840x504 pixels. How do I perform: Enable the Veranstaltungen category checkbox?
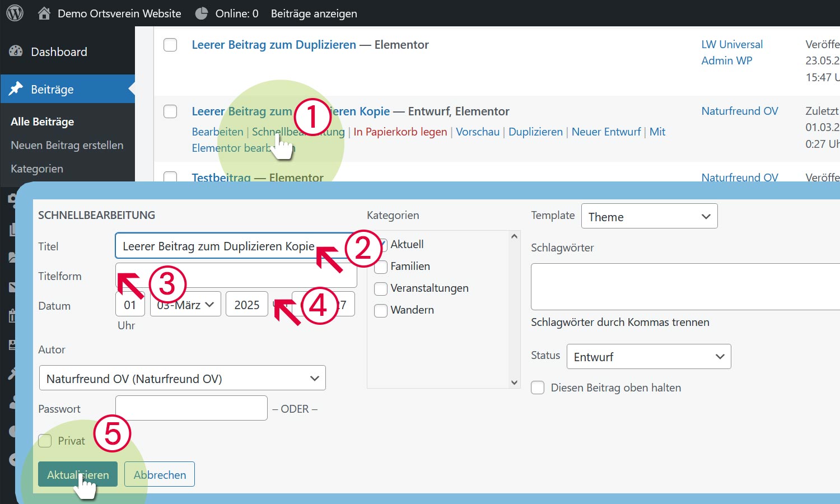tap(381, 289)
